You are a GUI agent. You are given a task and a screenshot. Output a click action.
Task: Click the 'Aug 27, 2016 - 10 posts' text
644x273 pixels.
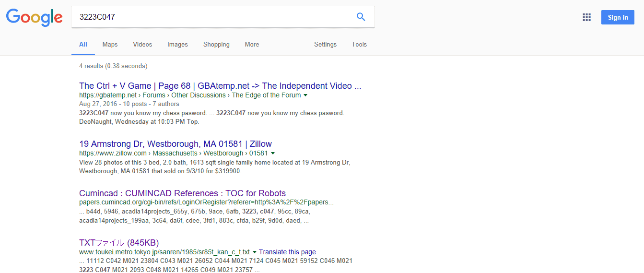pos(112,104)
